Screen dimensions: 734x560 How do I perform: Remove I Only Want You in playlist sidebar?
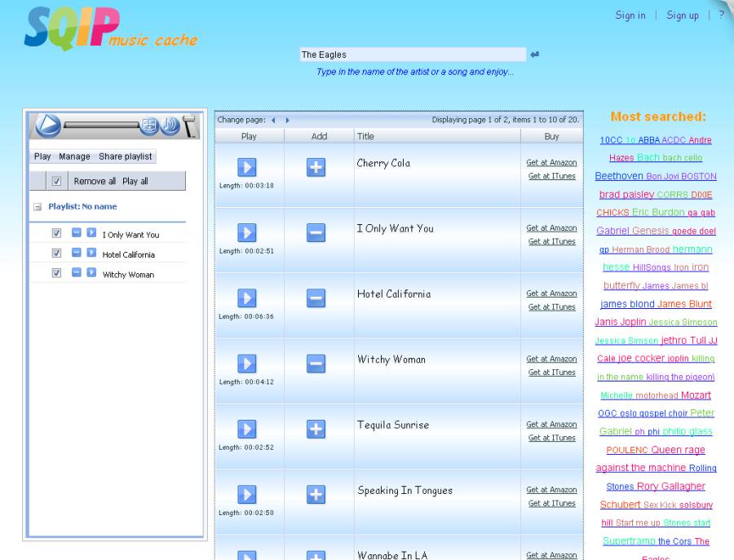76,234
